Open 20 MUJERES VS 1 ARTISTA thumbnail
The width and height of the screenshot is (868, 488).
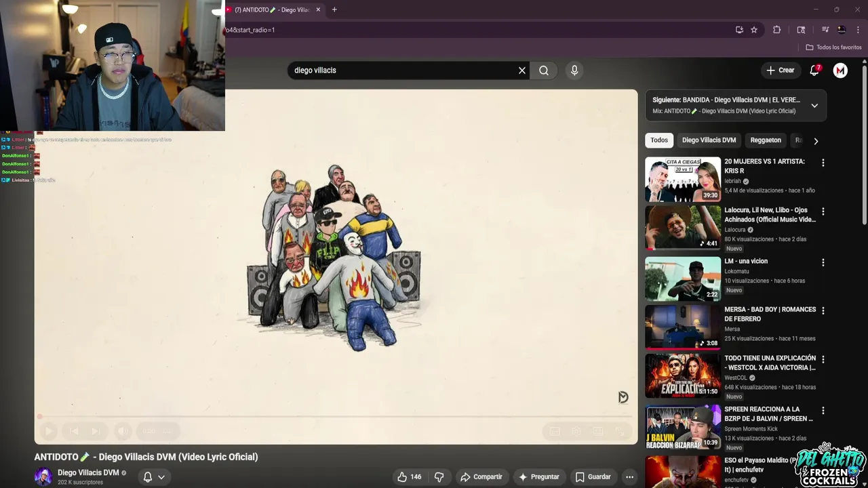point(683,180)
